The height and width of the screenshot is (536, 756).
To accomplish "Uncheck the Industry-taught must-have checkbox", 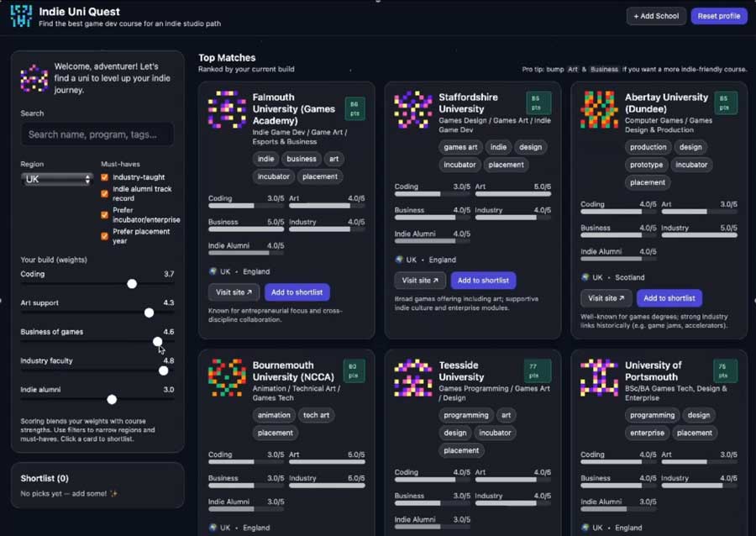I will [x=104, y=177].
